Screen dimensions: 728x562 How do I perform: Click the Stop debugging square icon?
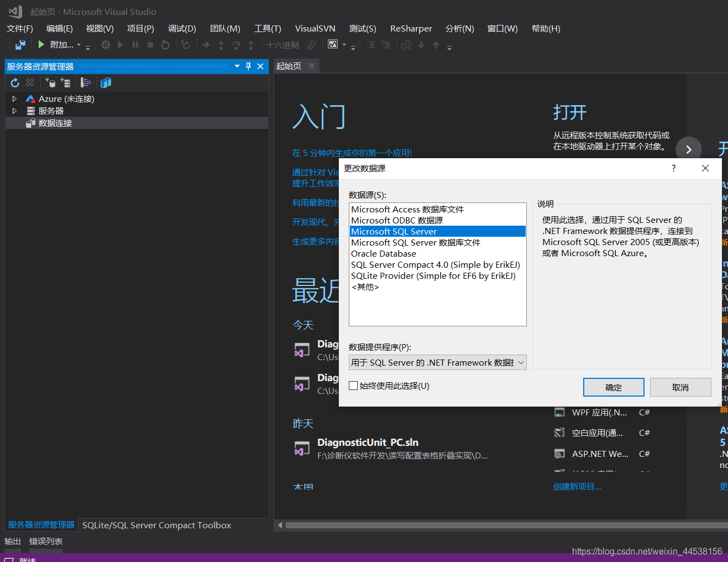(x=150, y=45)
